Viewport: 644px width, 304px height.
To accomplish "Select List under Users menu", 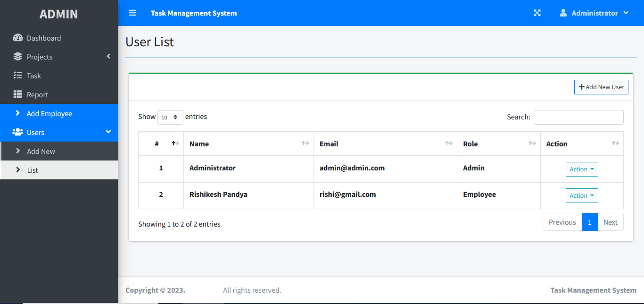I will coord(33,170).
